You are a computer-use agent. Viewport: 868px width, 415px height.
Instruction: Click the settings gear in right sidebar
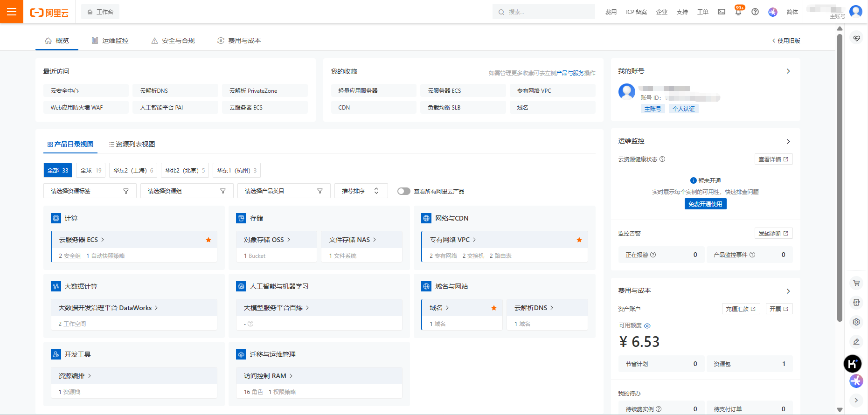856,322
